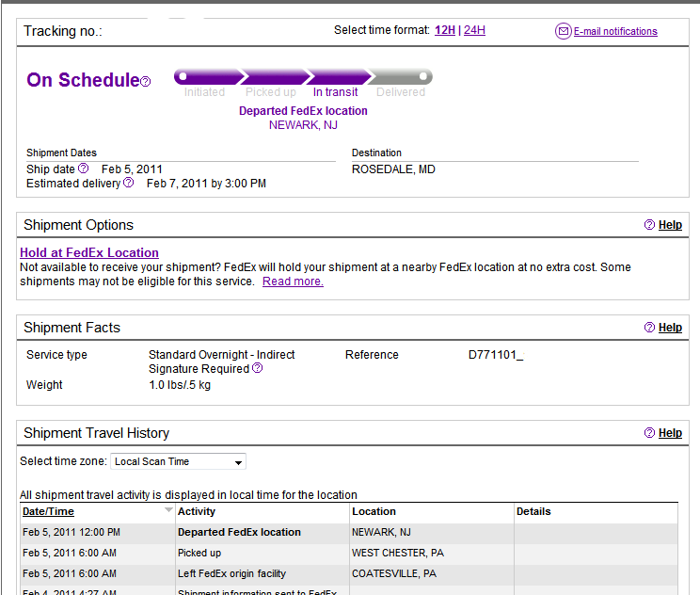Open the Hold at FedEx Location link

[x=89, y=252]
